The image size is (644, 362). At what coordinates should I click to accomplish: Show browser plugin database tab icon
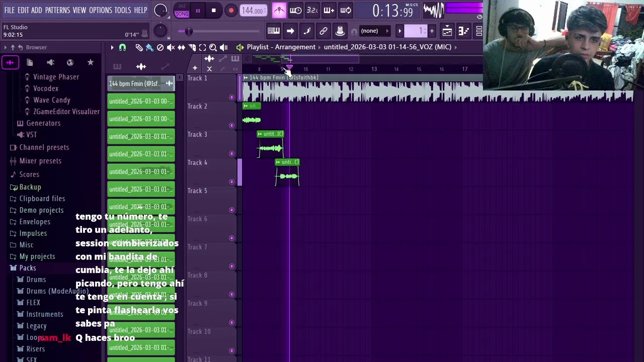(50, 62)
